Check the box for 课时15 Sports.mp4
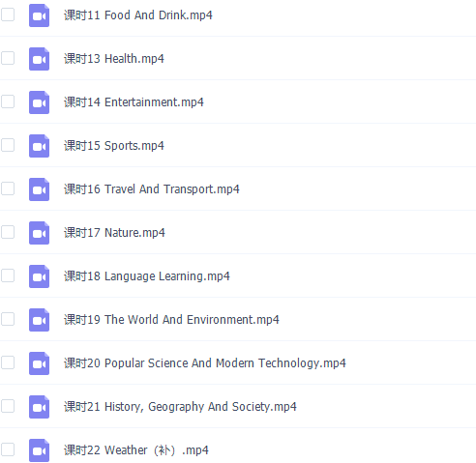 point(8,145)
